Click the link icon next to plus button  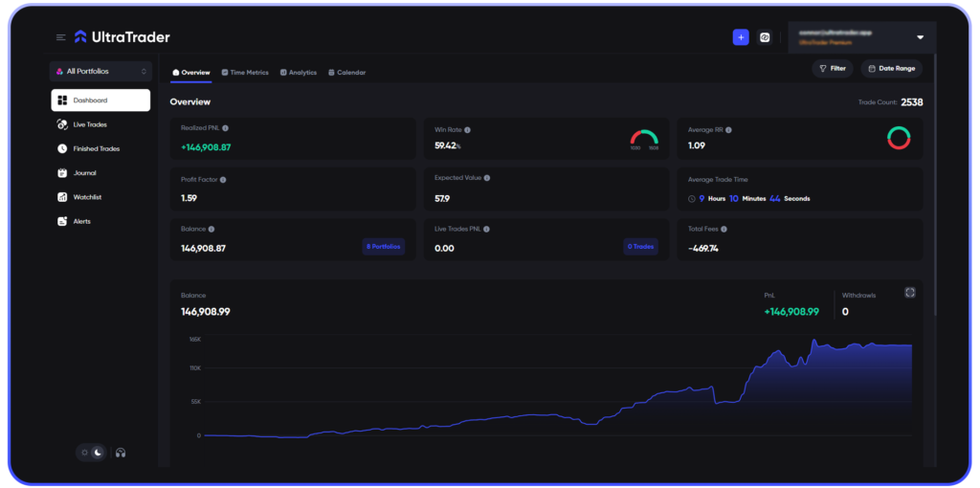[x=765, y=37]
